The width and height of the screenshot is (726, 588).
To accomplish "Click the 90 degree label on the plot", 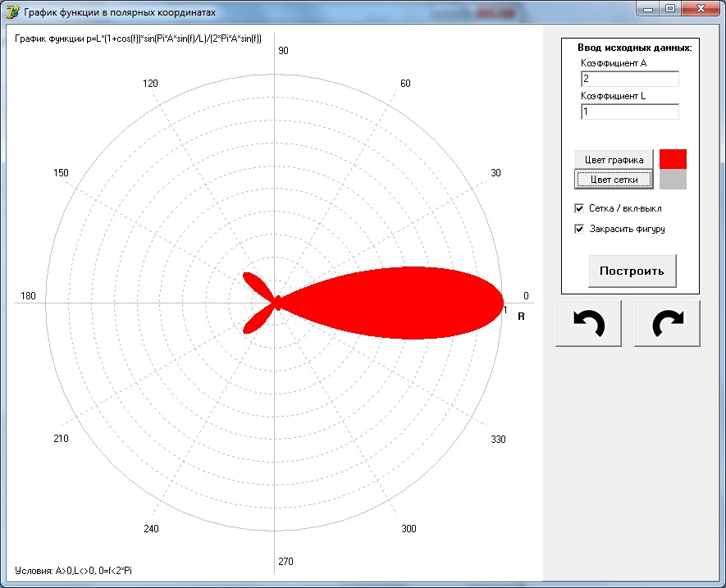I will click(284, 51).
